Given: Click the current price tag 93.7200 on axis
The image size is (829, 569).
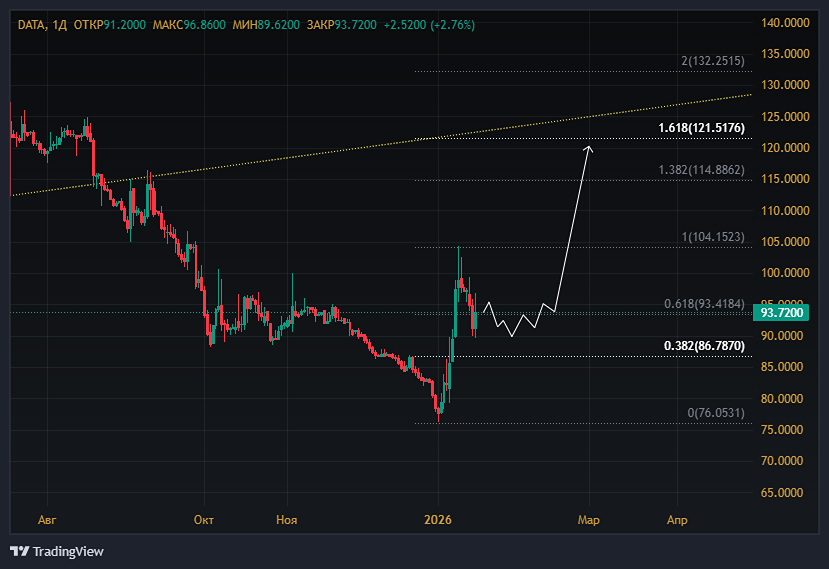Looking at the screenshot, I should tap(781, 313).
